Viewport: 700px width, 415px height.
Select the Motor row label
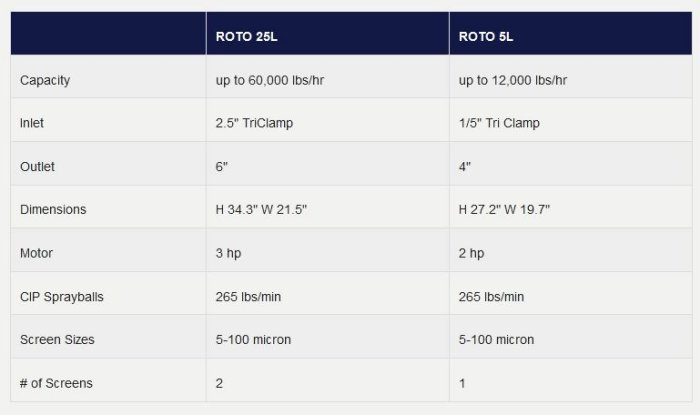click(x=36, y=253)
